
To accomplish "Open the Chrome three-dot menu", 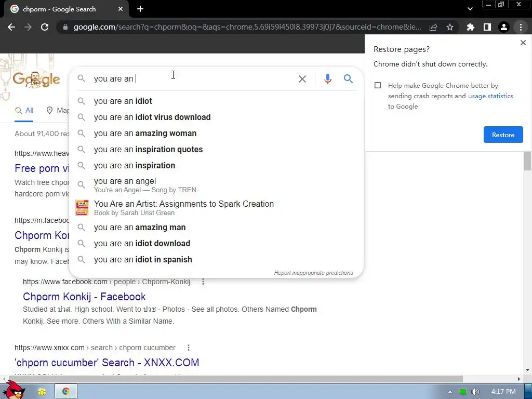I will (521, 27).
